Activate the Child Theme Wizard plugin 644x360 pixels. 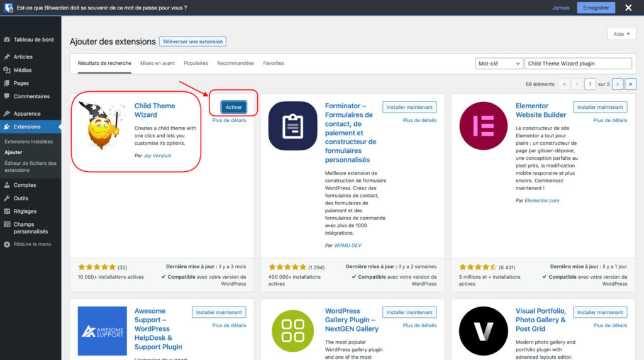(234, 107)
